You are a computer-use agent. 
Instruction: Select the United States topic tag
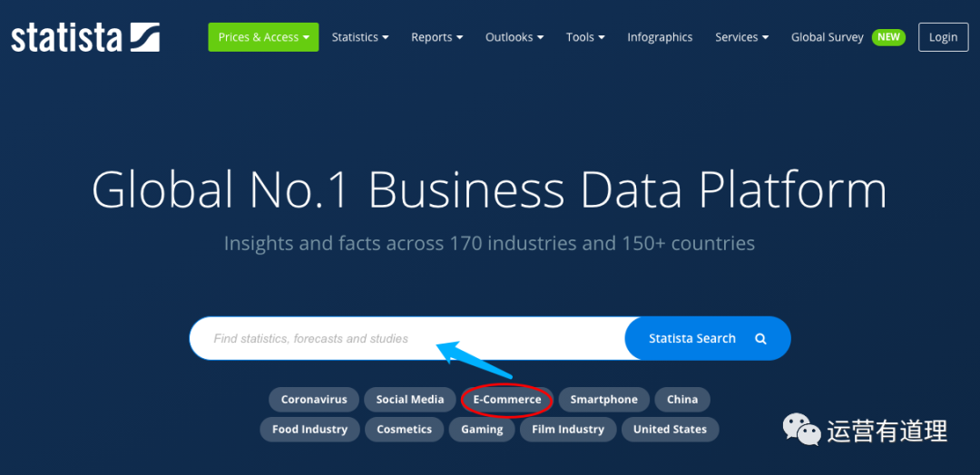click(670, 430)
